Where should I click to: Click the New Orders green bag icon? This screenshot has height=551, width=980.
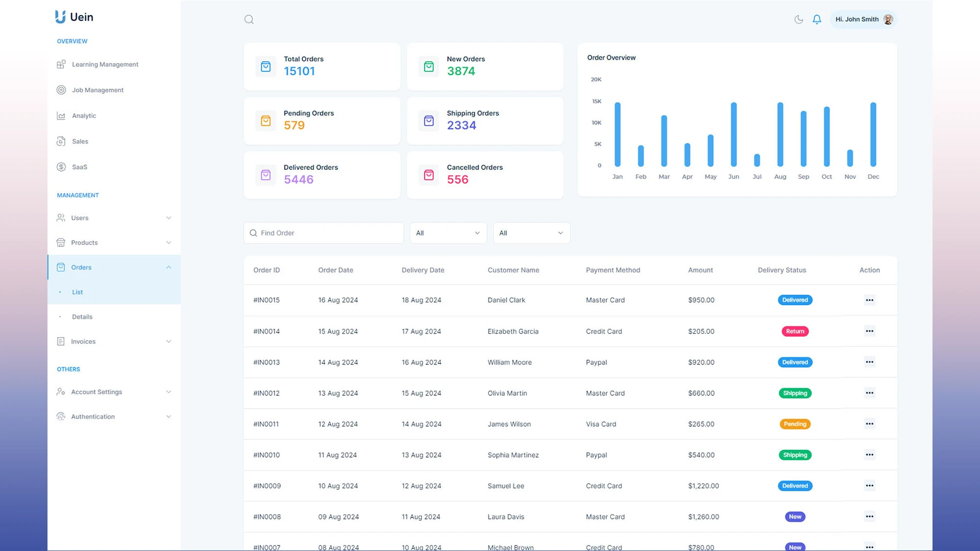(x=429, y=67)
